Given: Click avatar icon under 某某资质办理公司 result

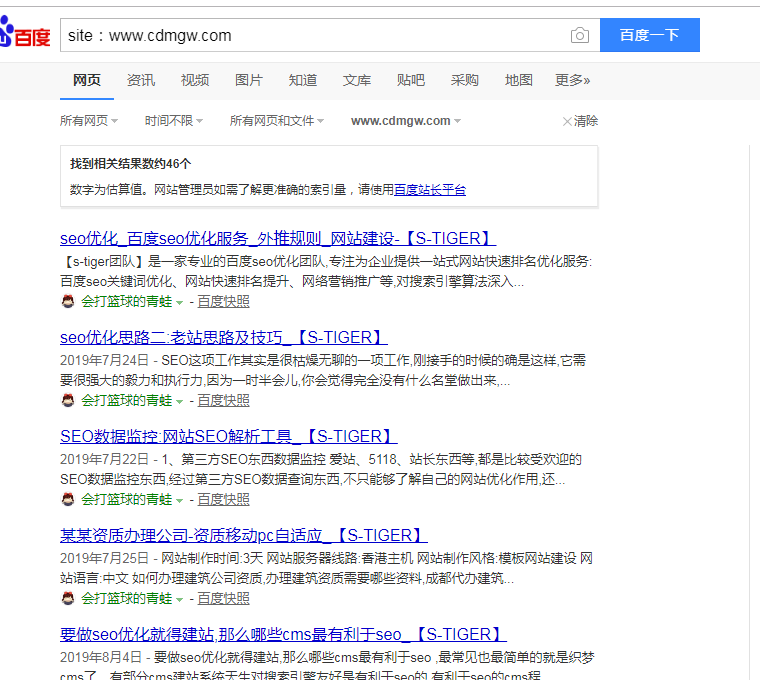Looking at the screenshot, I should [68, 599].
